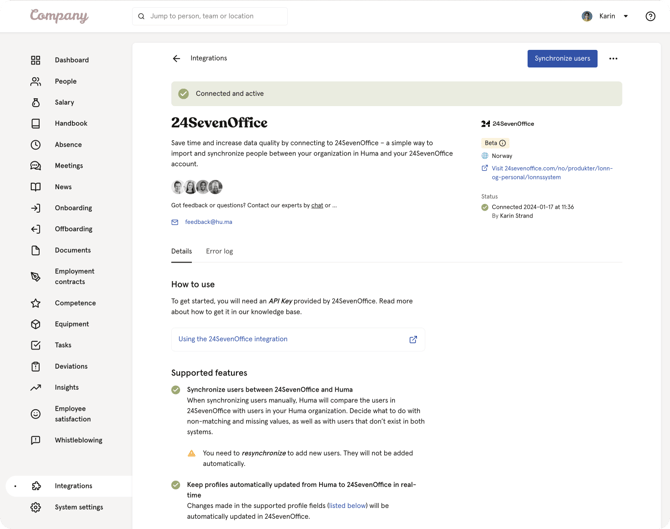Expand the Karin user dropdown arrow

pos(626,16)
